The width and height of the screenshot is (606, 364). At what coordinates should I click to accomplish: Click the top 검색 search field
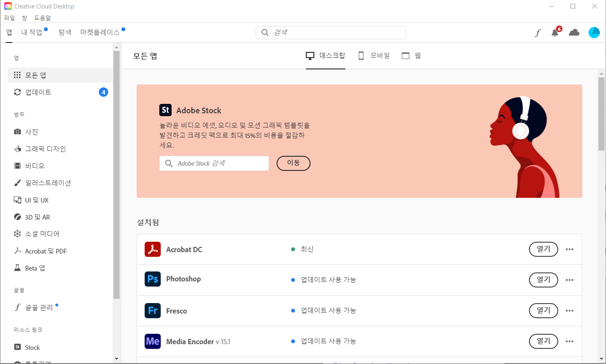point(331,33)
